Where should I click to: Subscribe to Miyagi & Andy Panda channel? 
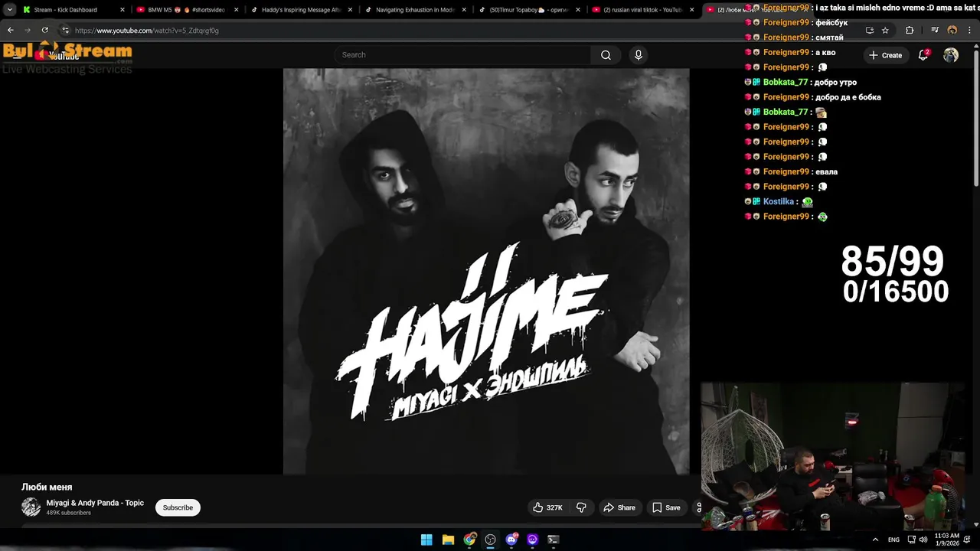click(178, 507)
